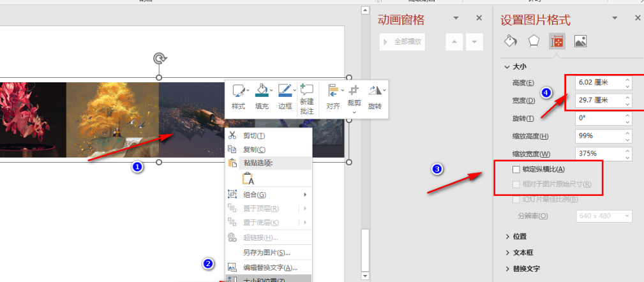The width and height of the screenshot is (644, 282).
Task: Open the Effects pentagon tab
Action: pyautogui.click(x=534, y=42)
